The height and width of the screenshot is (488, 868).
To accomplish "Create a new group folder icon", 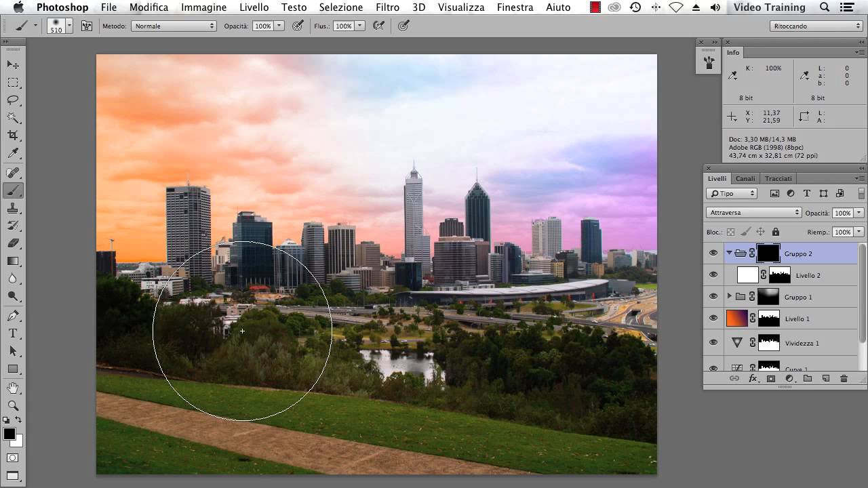I will click(x=808, y=378).
